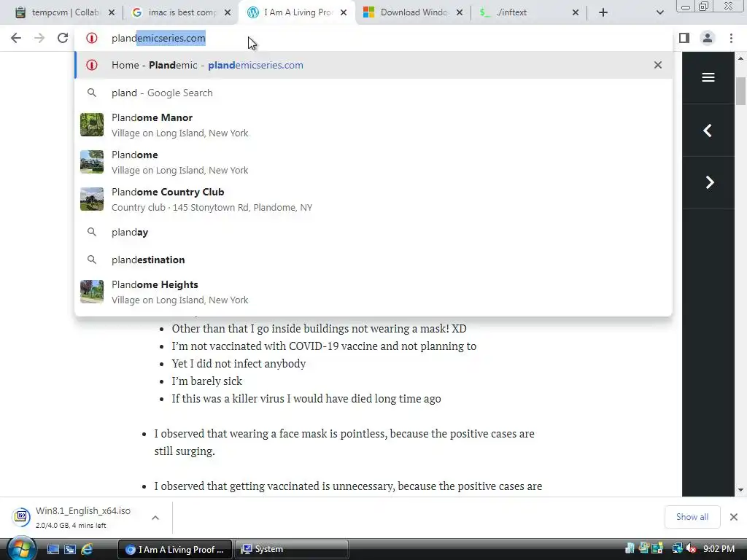Screen dimensions: 747x560
Task: Select the Plandome village suggestion
Action: click(373, 162)
